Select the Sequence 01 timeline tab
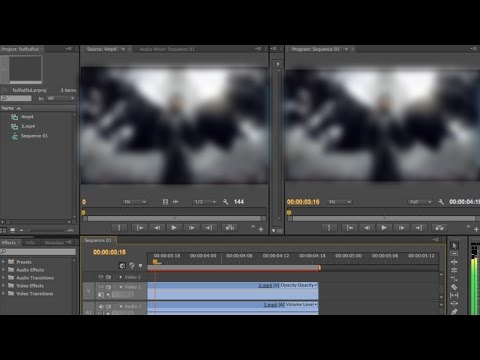The height and width of the screenshot is (360, 480). [98, 240]
